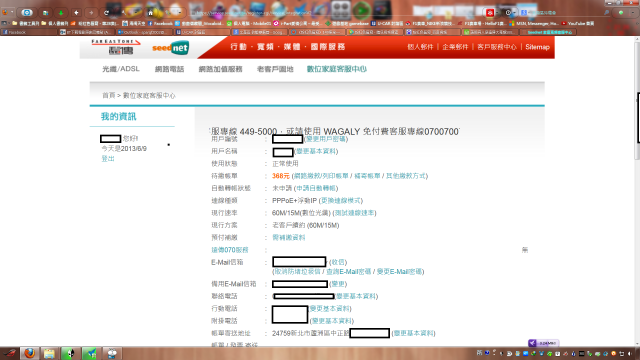
Task: Click the 正常使用 status text
Action: 285,163
